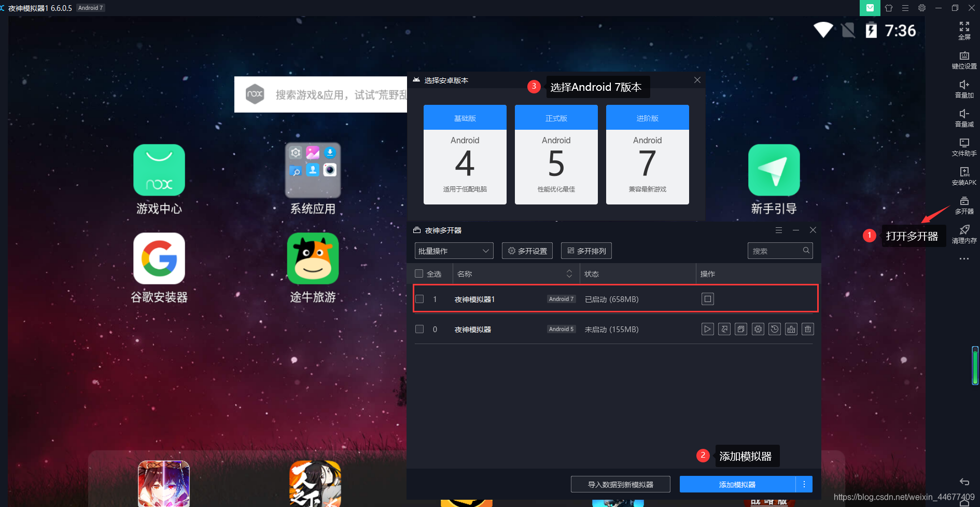Minimize the 夜神多开器 window
The height and width of the screenshot is (507, 980).
coord(796,230)
